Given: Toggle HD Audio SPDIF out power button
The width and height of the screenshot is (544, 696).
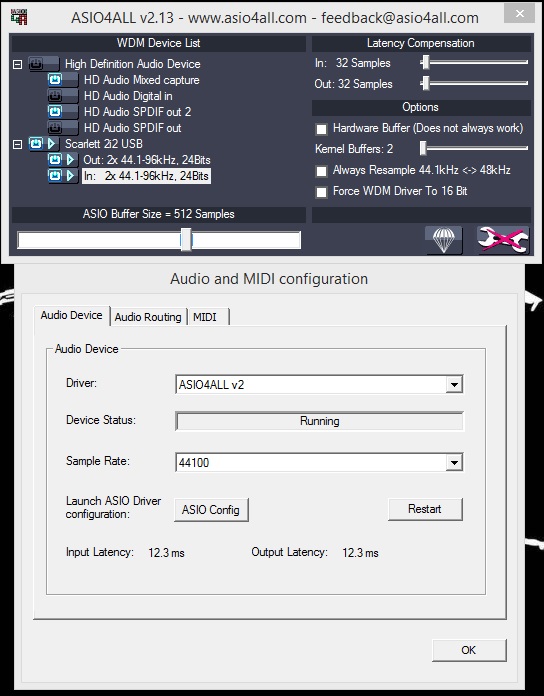Looking at the screenshot, I should [55, 128].
